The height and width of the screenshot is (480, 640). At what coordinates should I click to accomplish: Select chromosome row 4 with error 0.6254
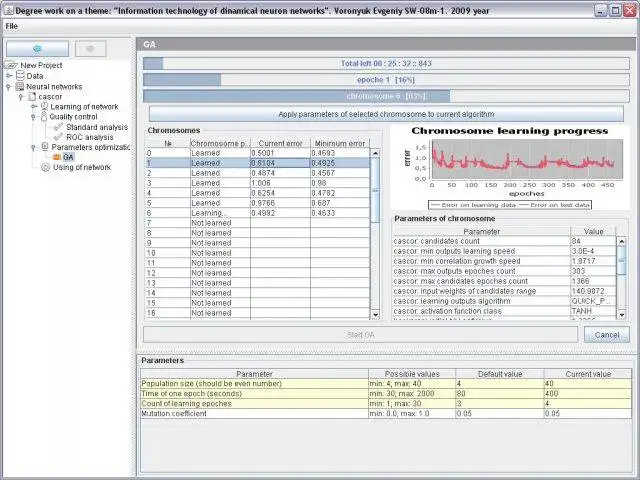(x=258, y=193)
